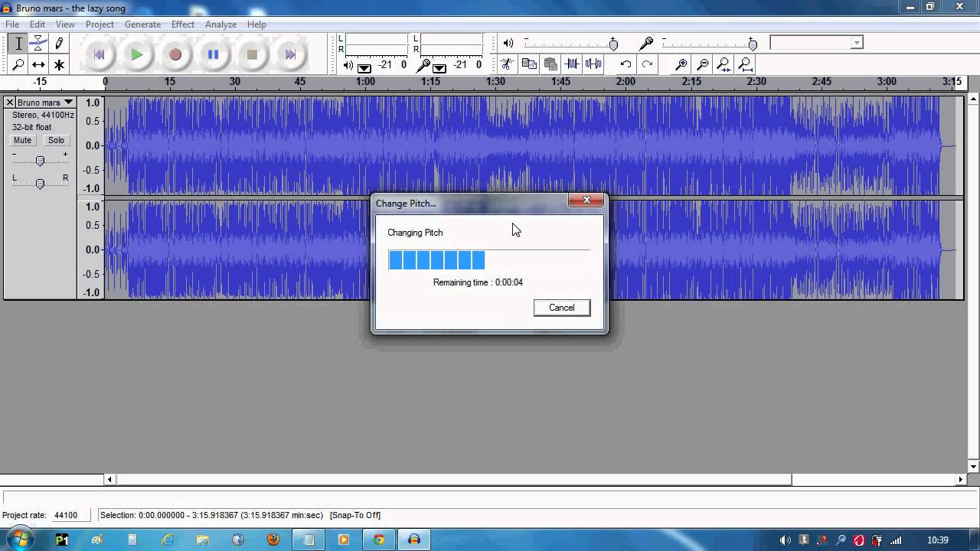980x551 pixels.
Task: Open the Project menu
Action: 100,24
